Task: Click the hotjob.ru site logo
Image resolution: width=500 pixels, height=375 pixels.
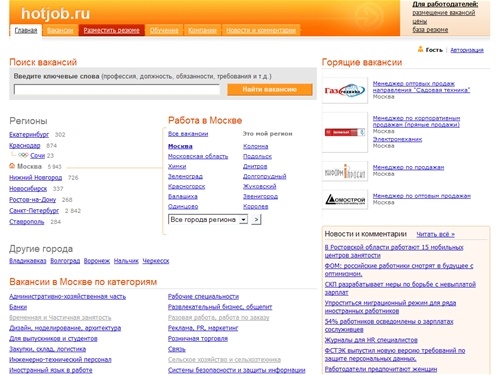Action: pyautogui.click(x=56, y=14)
